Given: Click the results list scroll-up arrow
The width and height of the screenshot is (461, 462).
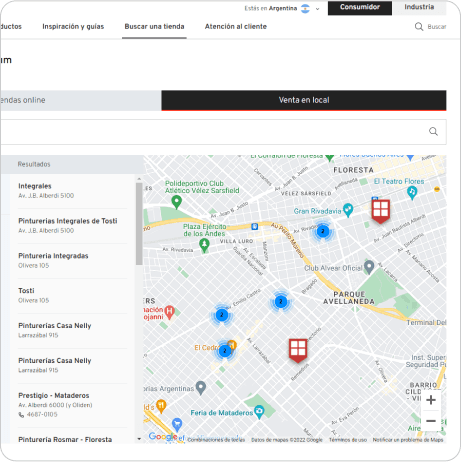Looking at the screenshot, I should click(x=139, y=179).
